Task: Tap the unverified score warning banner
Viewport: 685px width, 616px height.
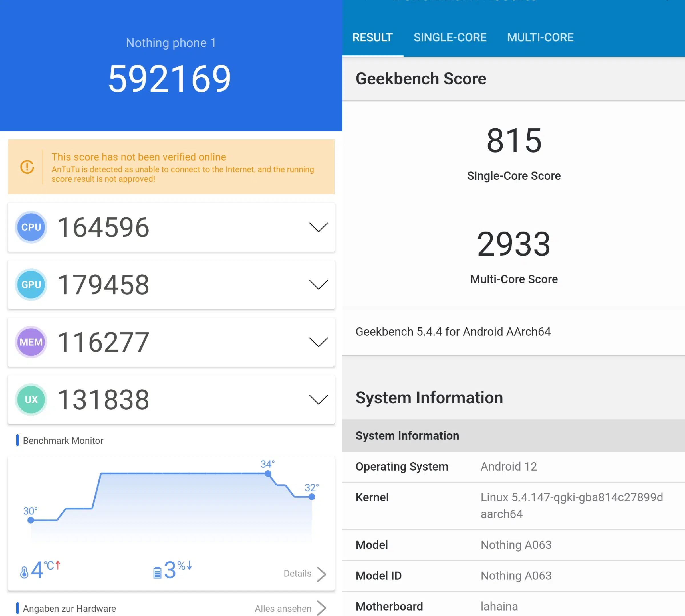Action: coord(171,167)
